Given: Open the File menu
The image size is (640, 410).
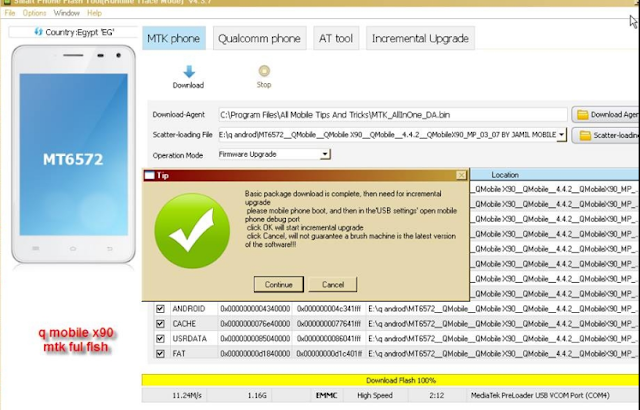Looking at the screenshot, I should (10, 13).
